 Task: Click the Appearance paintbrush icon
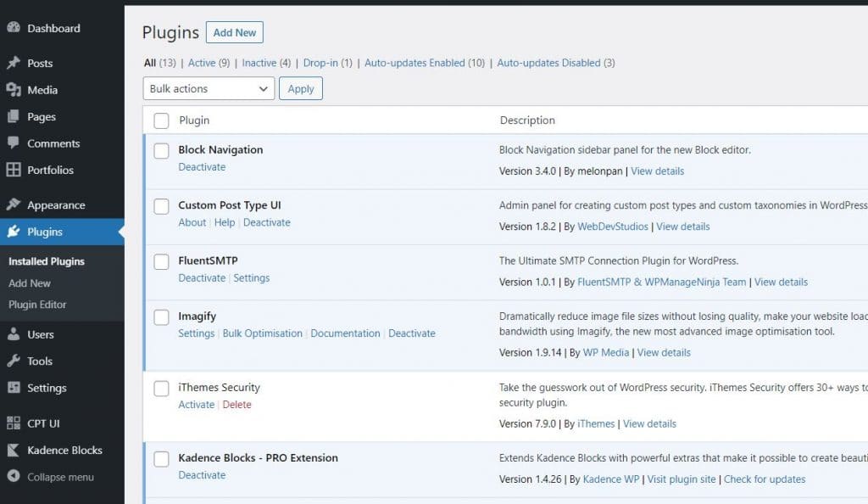[14, 204]
